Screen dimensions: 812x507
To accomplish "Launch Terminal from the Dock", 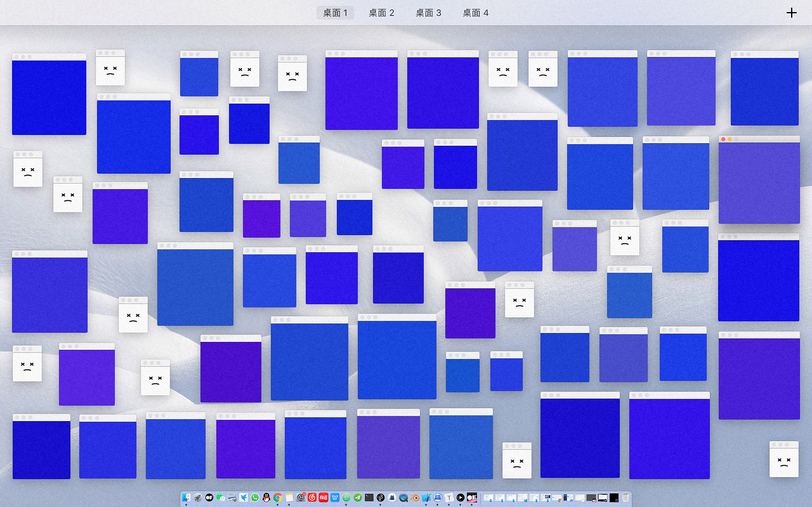I will (x=369, y=497).
